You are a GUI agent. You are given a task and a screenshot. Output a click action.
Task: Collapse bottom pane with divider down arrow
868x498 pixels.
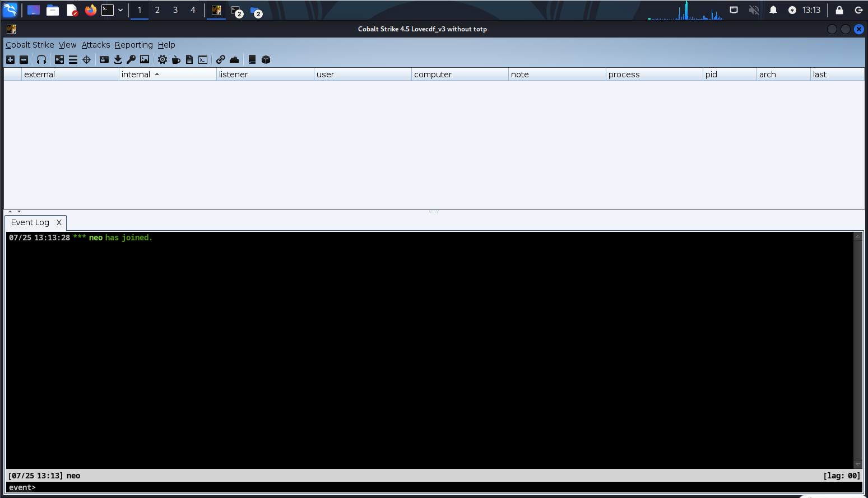pos(19,211)
